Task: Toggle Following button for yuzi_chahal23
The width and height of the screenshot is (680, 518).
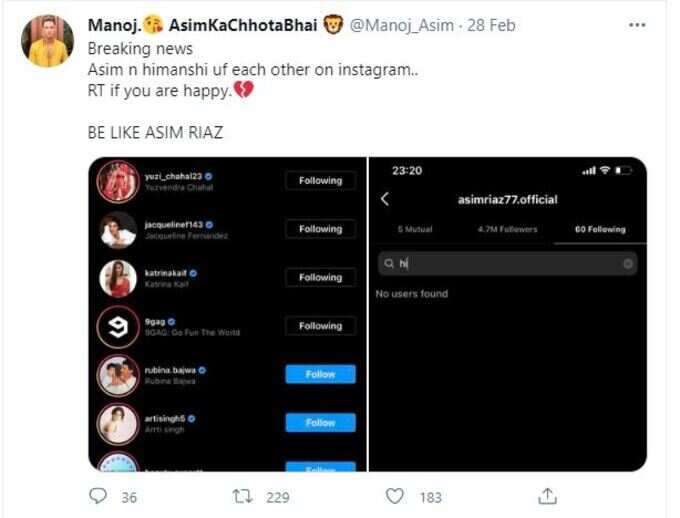Action: tap(320, 180)
